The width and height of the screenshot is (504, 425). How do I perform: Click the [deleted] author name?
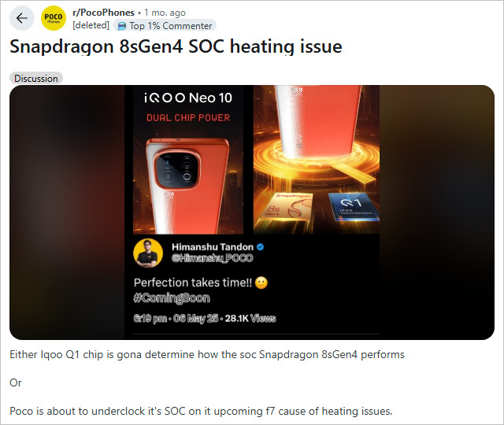click(91, 25)
